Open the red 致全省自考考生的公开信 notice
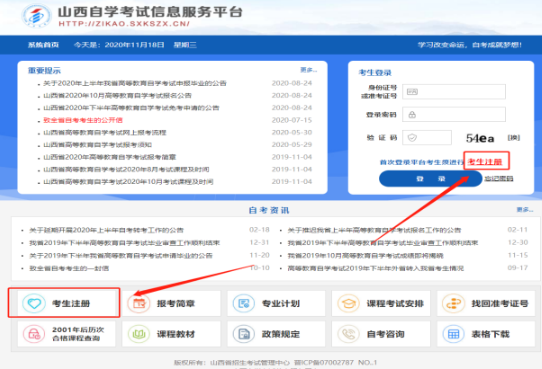The height and width of the screenshot is (369, 542). (83, 120)
